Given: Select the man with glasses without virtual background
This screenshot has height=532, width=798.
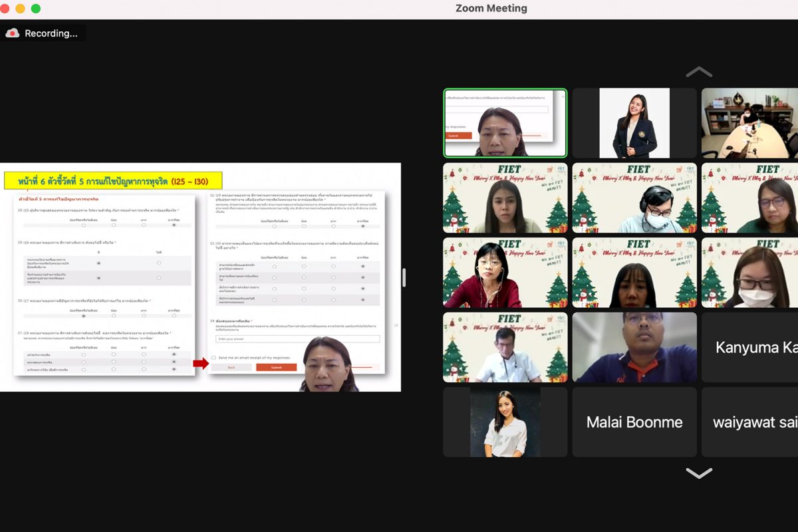Looking at the screenshot, I should point(634,347).
